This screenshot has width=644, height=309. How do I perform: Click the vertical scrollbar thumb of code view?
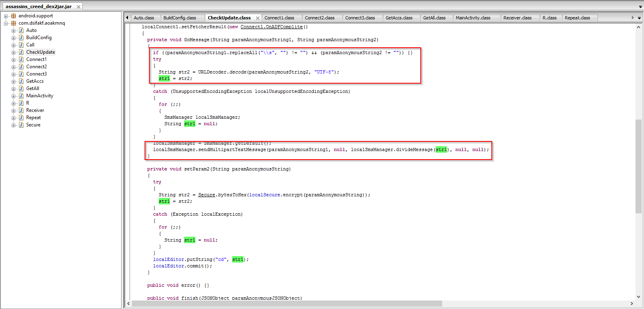coord(638,166)
